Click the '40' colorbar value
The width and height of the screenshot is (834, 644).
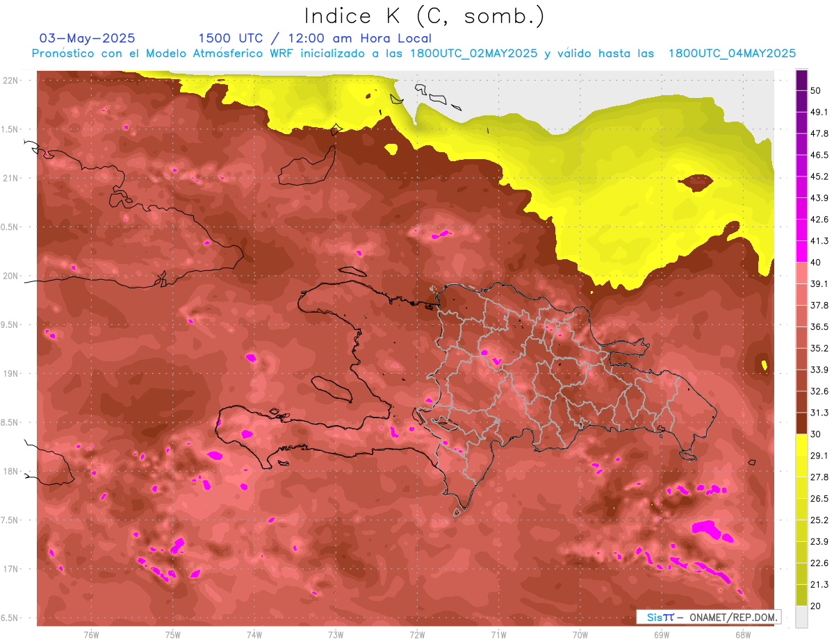click(x=817, y=263)
